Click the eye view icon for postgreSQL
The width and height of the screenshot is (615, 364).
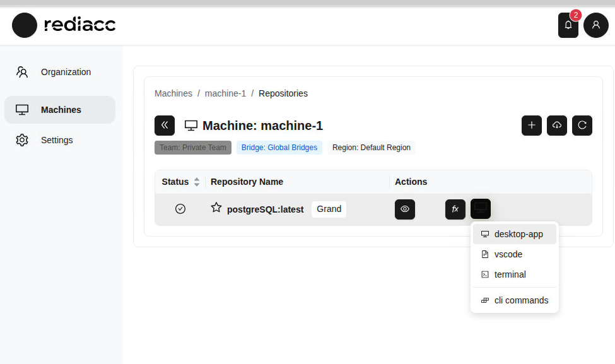tap(404, 209)
